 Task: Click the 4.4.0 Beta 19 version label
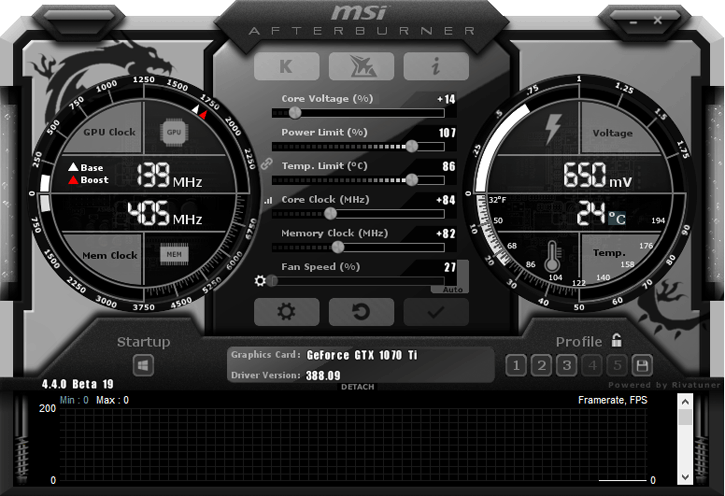(78, 384)
